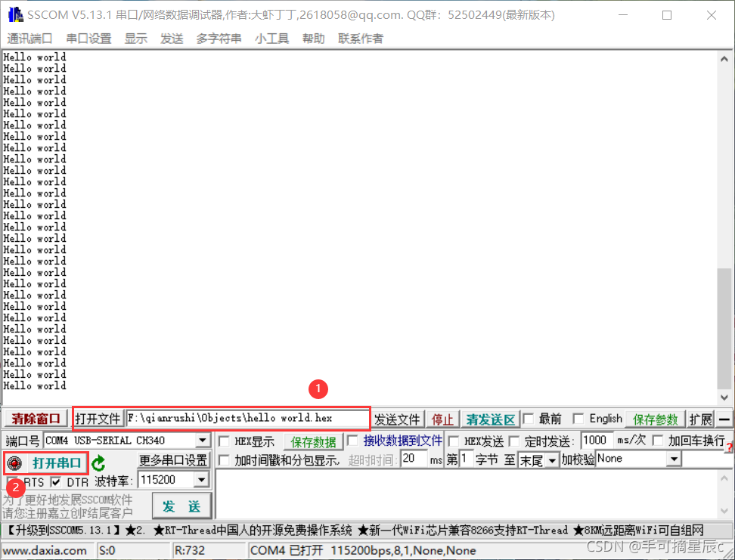735x560 pixels.
Task: Click the www.daxia.com link in status bar
Action: (x=45, y=550)
